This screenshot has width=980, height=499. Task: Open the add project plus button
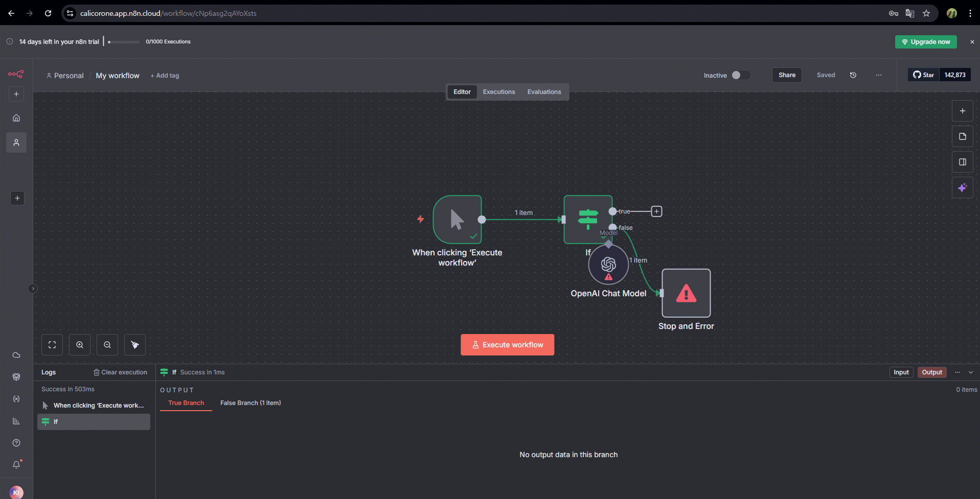click(17, 198)
